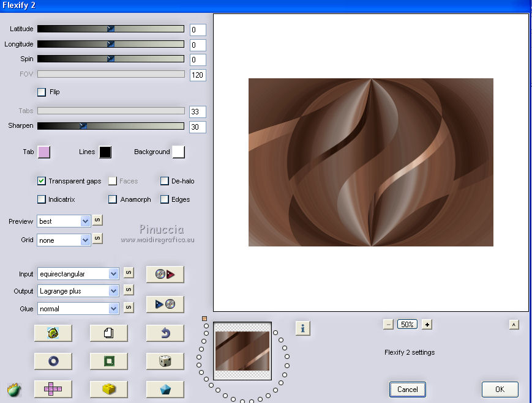Click the Latitude value field
This screenshot has width=532, height=403.
tap(198, 30)
